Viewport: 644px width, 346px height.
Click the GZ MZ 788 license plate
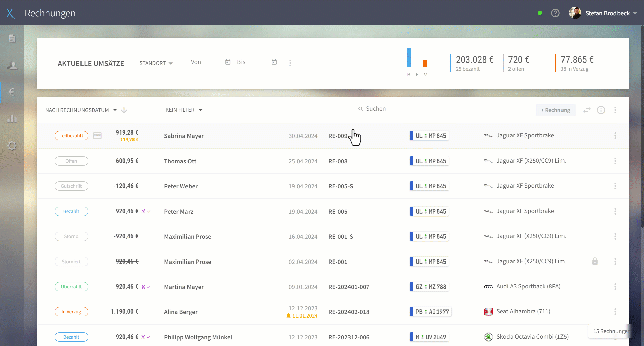(x=429, y=287)
